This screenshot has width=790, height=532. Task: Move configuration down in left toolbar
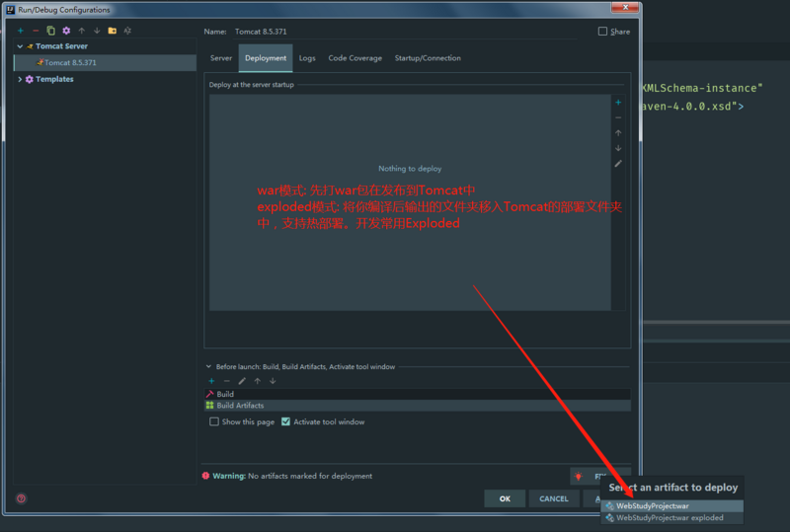click(97, 31)
